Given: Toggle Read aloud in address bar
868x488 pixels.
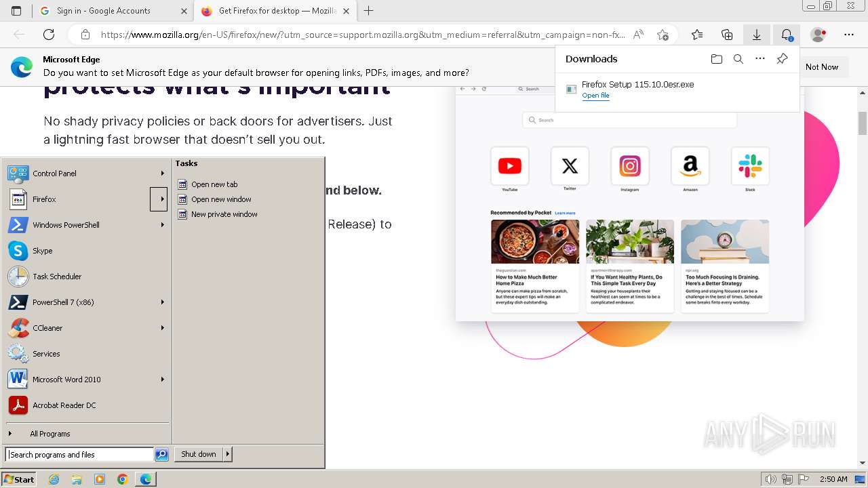Looking at the screenshot, I should pos(638,35).
